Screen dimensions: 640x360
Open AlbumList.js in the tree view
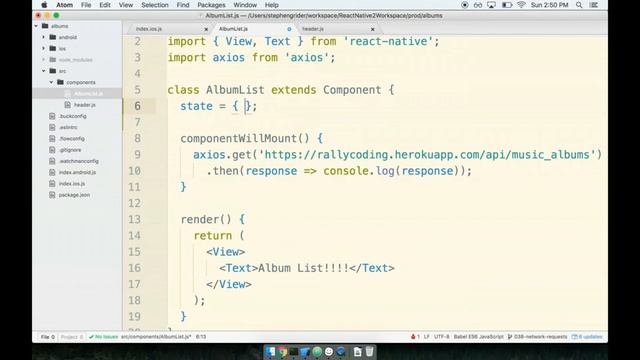[88, 93]
